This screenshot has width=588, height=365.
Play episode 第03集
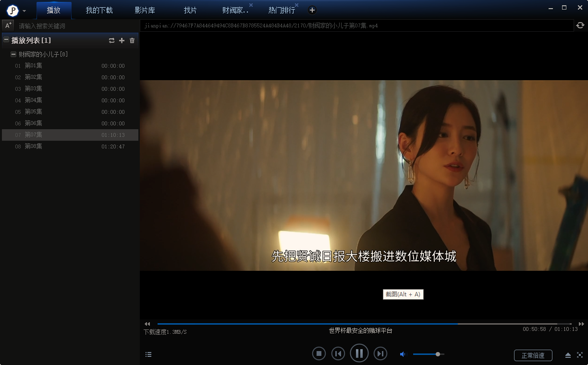coord(70,89)
